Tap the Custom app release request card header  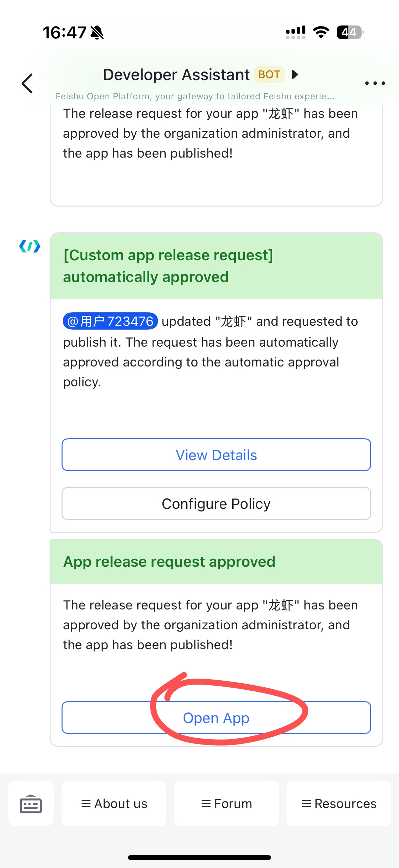[216, 266]
